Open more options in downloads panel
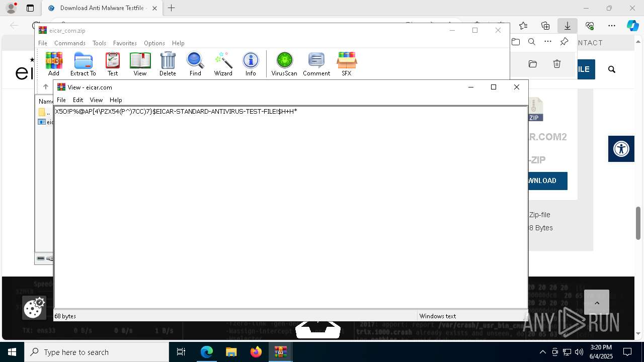644x362 pixels. click(548, 42)
